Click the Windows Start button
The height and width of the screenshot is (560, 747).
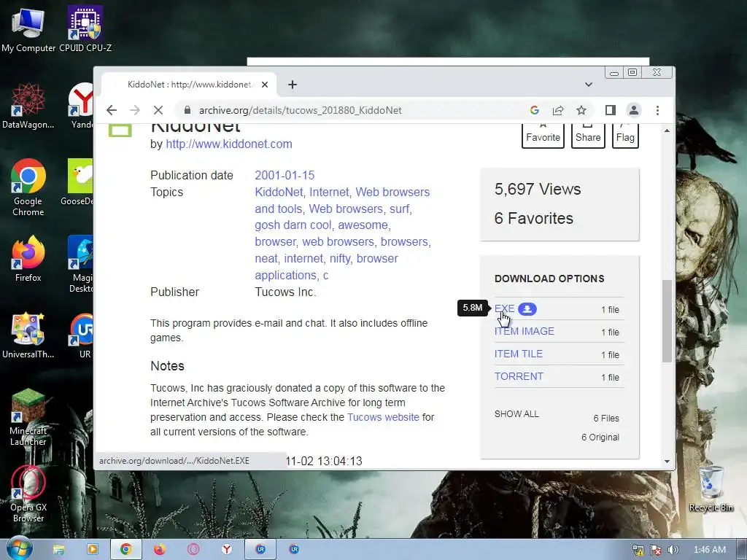click(x=19, y=548)
